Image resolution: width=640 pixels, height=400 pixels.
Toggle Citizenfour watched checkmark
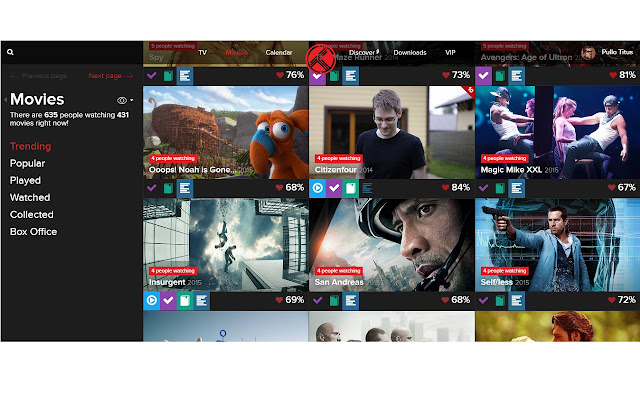click(334, 188)
